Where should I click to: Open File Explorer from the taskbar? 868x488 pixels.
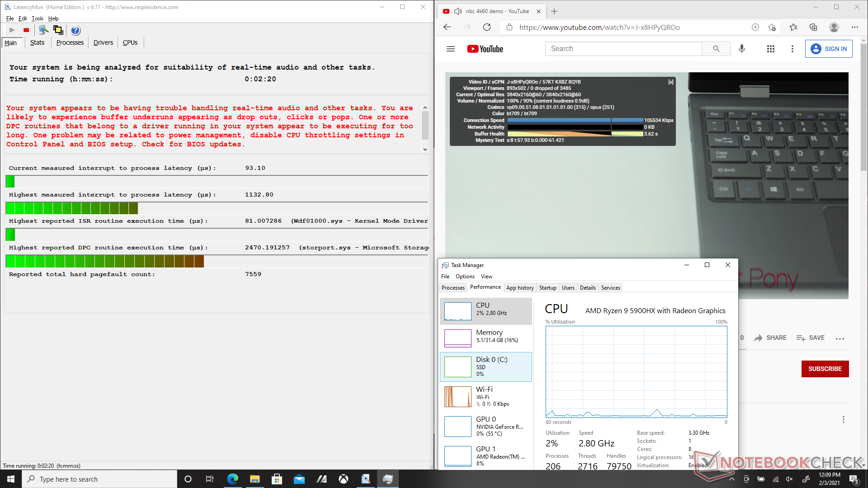255,479
